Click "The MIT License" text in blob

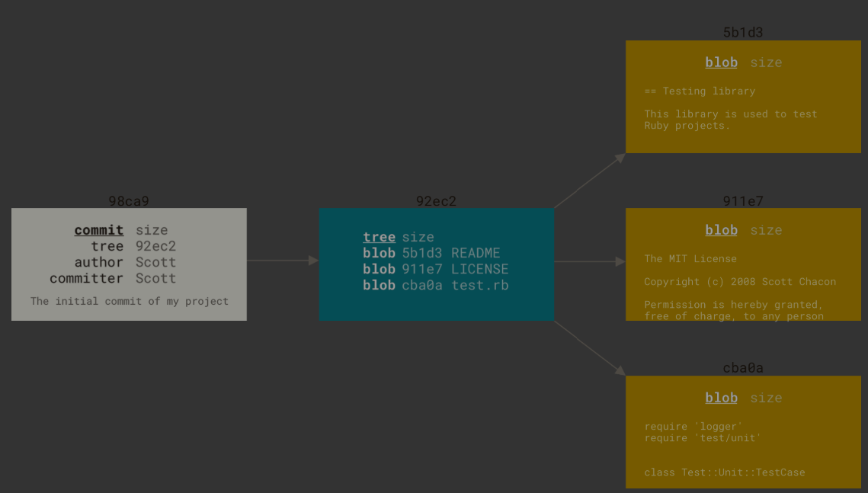[690, 258]
